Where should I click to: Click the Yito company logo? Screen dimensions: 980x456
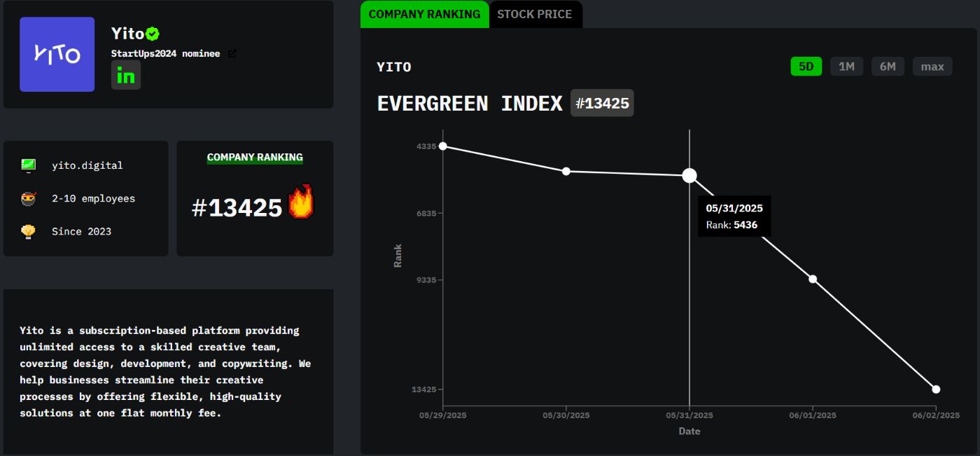(x=57, y=55)
